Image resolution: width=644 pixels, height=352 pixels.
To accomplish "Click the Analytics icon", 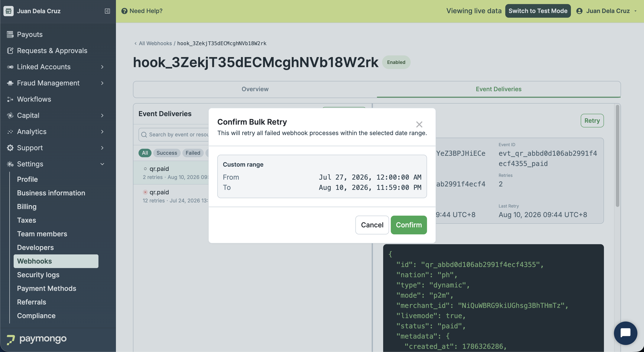I will pyautogui.click(x=10, y=132).
